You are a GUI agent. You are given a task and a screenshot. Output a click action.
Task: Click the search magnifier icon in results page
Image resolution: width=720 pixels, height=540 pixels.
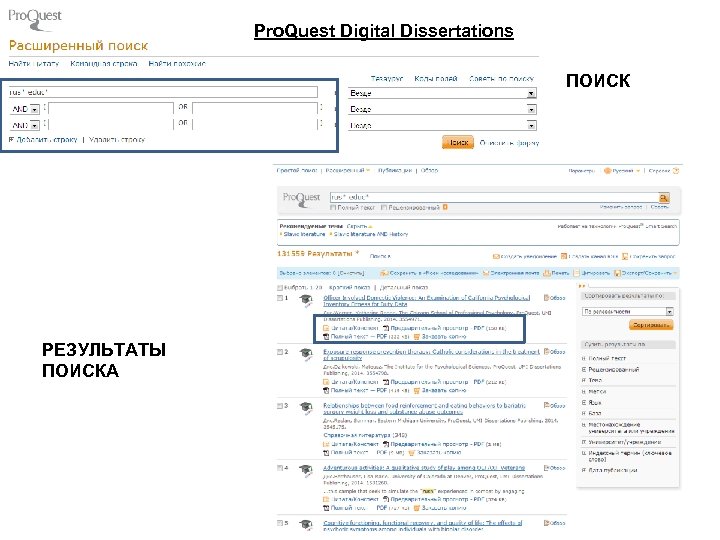pyautogui.click(x=664, y=198)
